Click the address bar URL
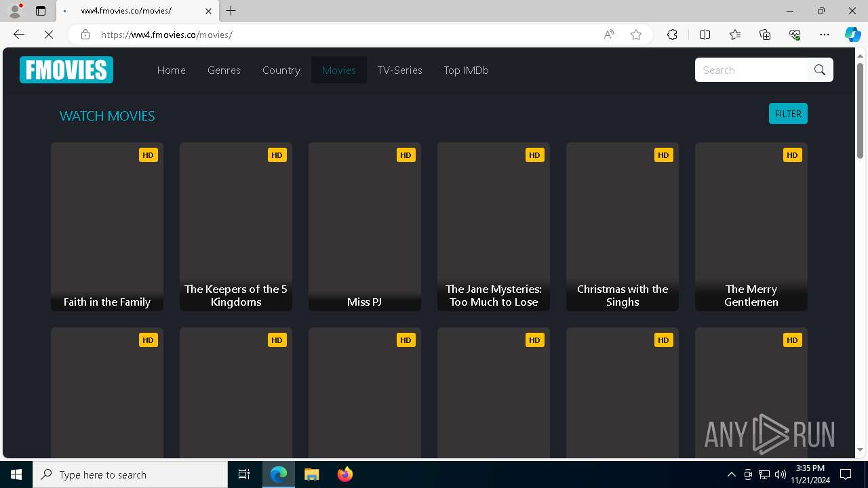The width and height of the screenshot is (868, 488). [167, 35]
